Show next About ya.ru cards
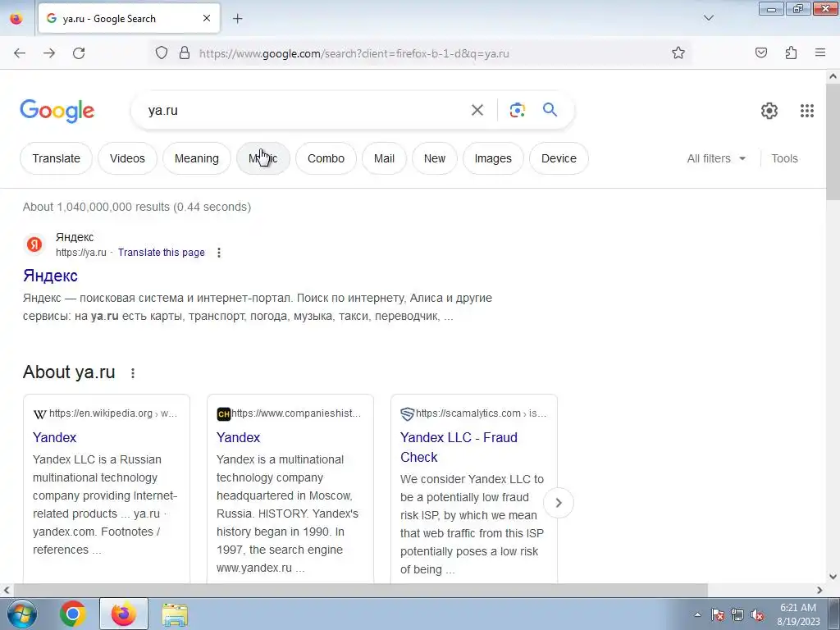Screen dimensions: 840x630 [x=558, y=503]
